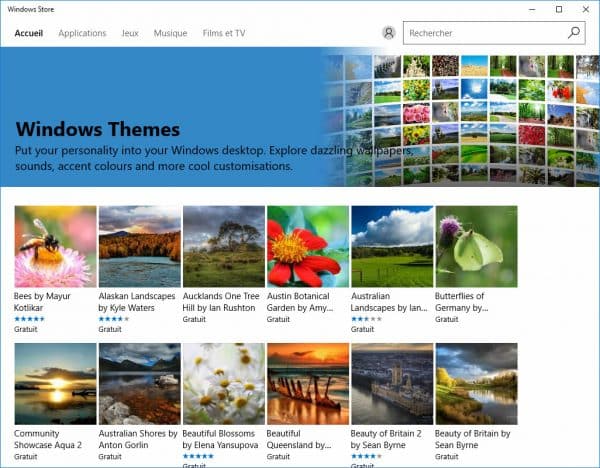Click the user account profile icon
600x468 pixels.
[388, 33]
